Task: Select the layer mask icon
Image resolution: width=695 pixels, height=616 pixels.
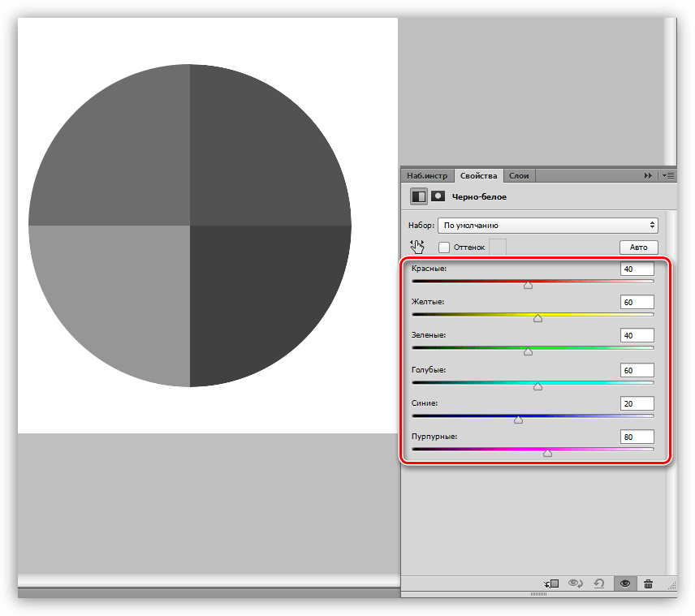Action: 438,196
